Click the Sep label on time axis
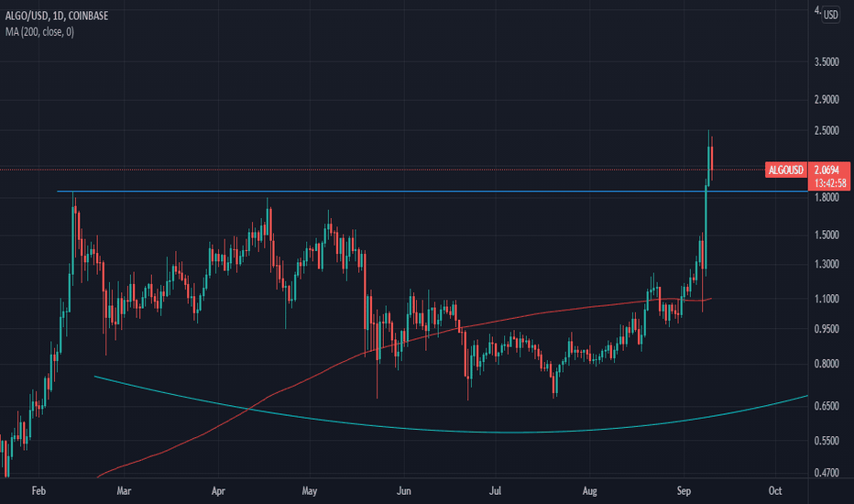Image resolution: width=854 pixels, height=504 pixels. [684, 491]
